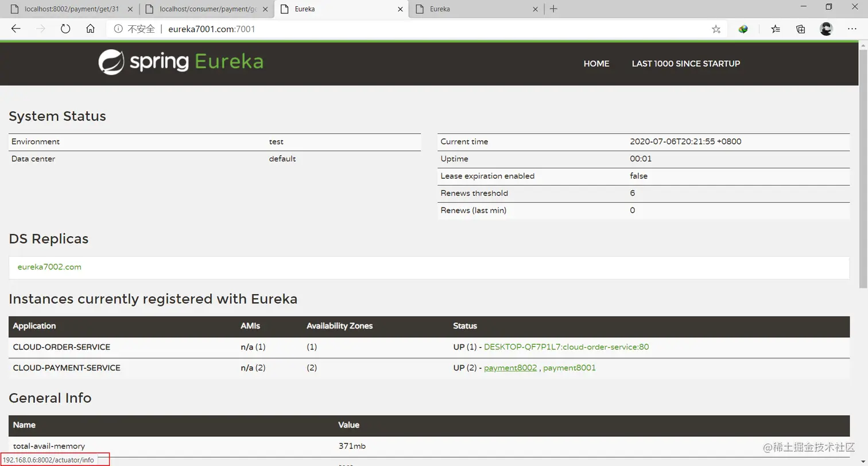This screenshot has width=868, height=466.
Task: Open the browser settings and more menu
Action: tap(852, 29)
